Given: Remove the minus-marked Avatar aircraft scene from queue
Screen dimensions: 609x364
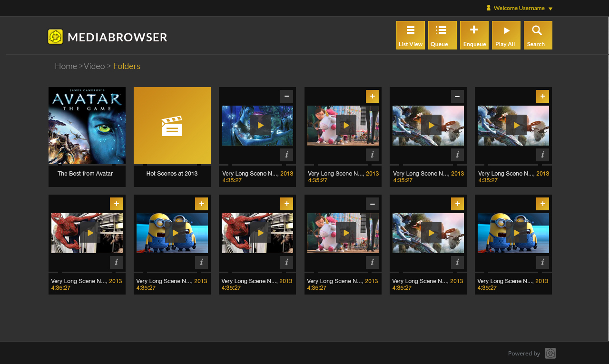Looking at the screenshot, I should [x=457, y=96].
